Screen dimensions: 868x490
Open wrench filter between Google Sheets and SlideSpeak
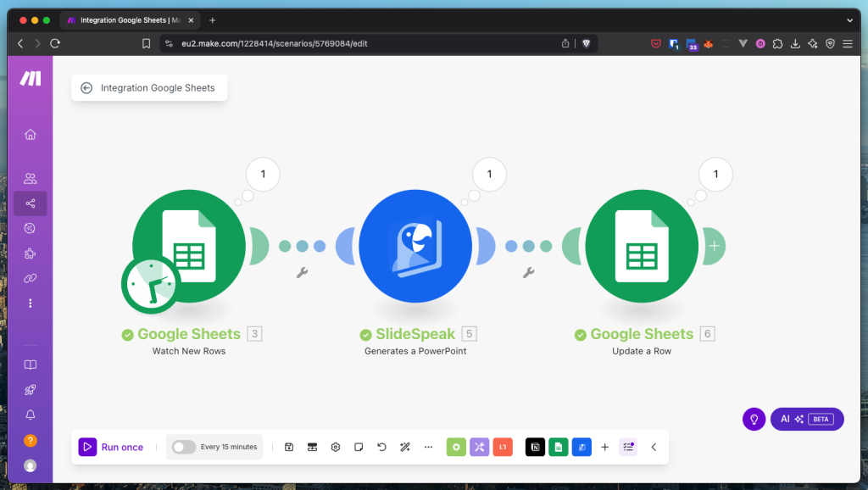pos(303,272)
